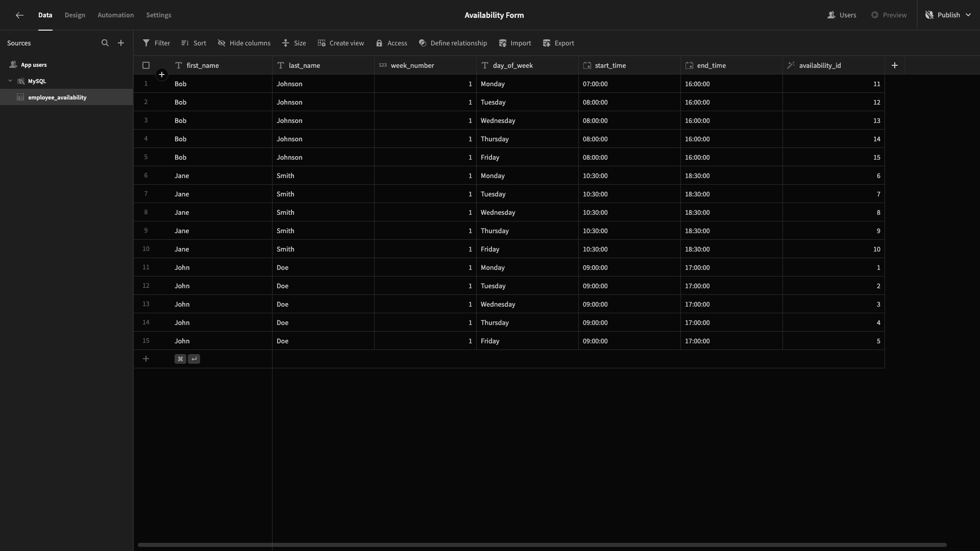Select row 11 Doe last_name cell
Viewport: 980px width, 551px height.
pyautogui.click(x=323, y=267)
